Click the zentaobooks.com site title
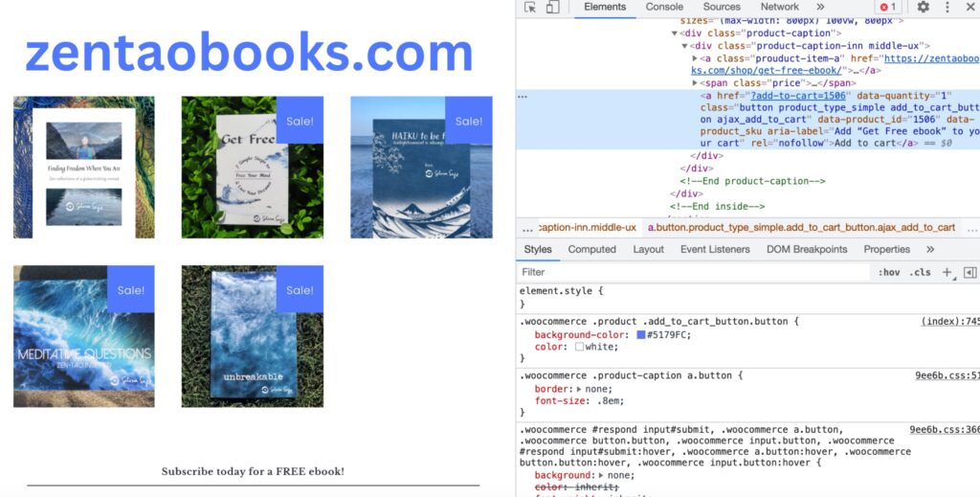 coord(249,53)
